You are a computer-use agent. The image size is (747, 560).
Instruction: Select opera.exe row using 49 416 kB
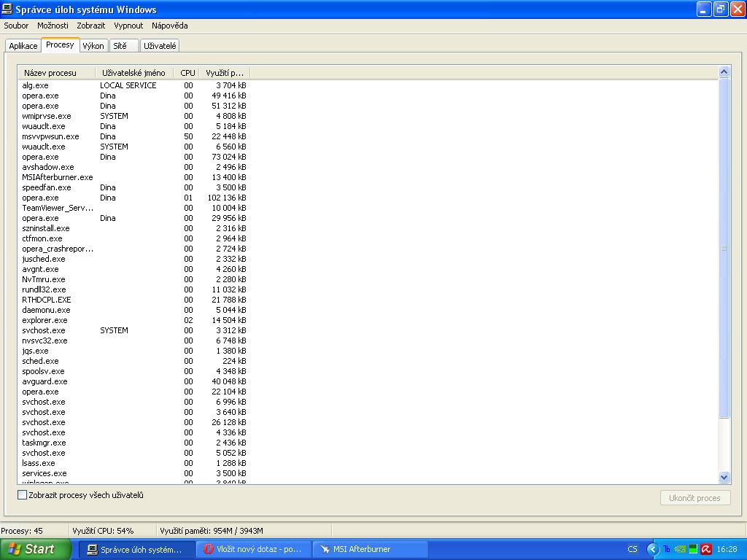click(134, 96)
